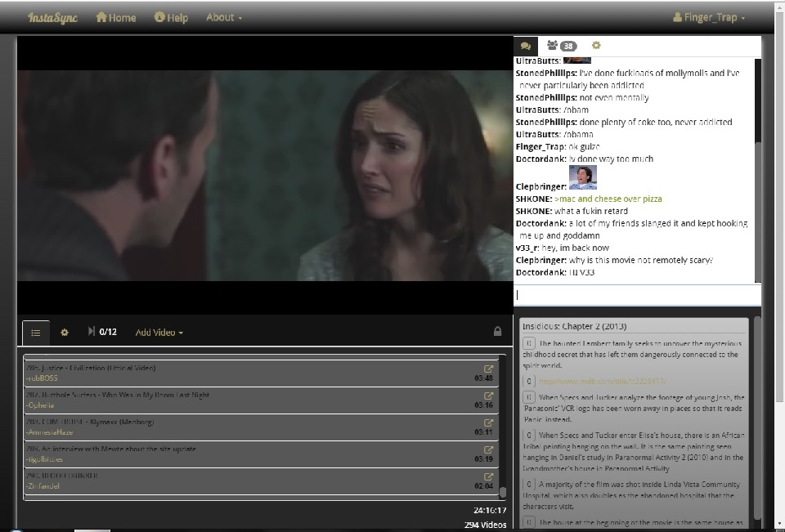Click the chat message input field
This screenshot has width=785, height=532.
[x=636, y=295]
